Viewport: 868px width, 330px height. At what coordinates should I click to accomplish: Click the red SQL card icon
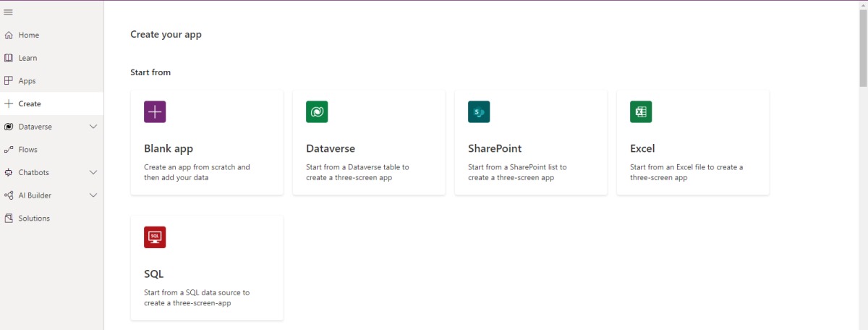(155, 237)
